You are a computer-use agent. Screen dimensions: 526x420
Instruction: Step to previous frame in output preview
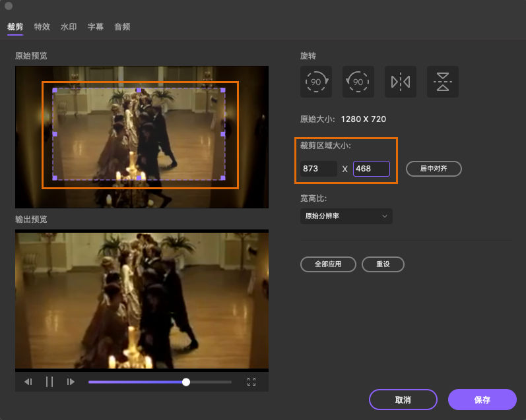(28, 382)
